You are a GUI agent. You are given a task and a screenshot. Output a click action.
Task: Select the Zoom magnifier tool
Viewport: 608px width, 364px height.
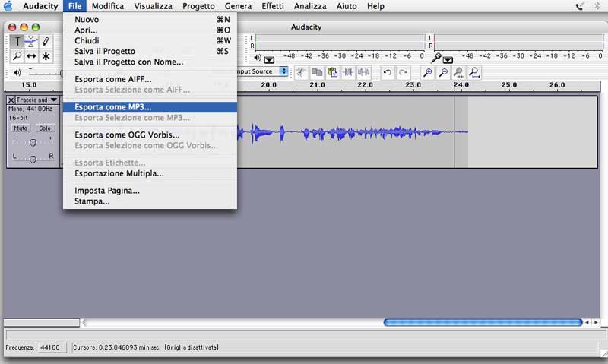(17, 56)
